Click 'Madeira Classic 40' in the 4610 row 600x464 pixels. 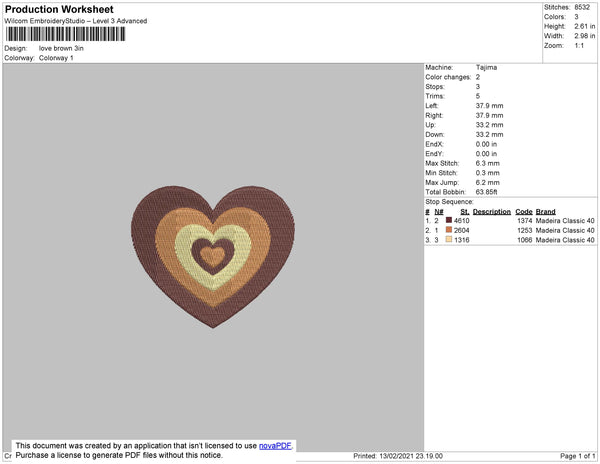(x=565, y=221)
